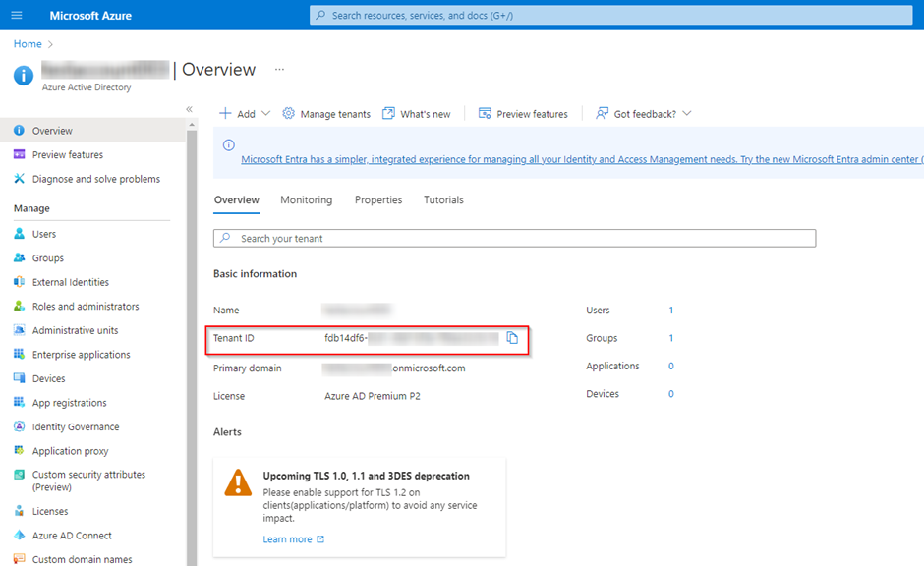Viewport: 924px width, 566px height.
Task: Open Enterprise applications icon in sidebar
Action: 19,354
